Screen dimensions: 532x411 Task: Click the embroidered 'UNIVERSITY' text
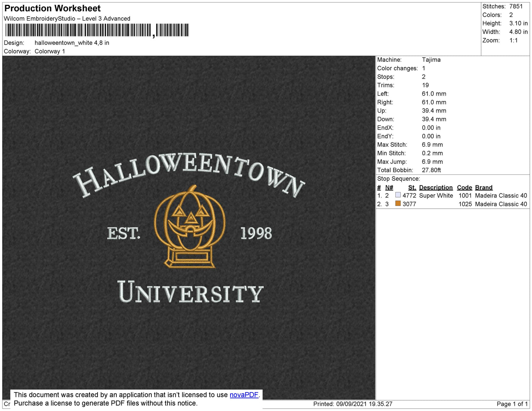point(190,291)
